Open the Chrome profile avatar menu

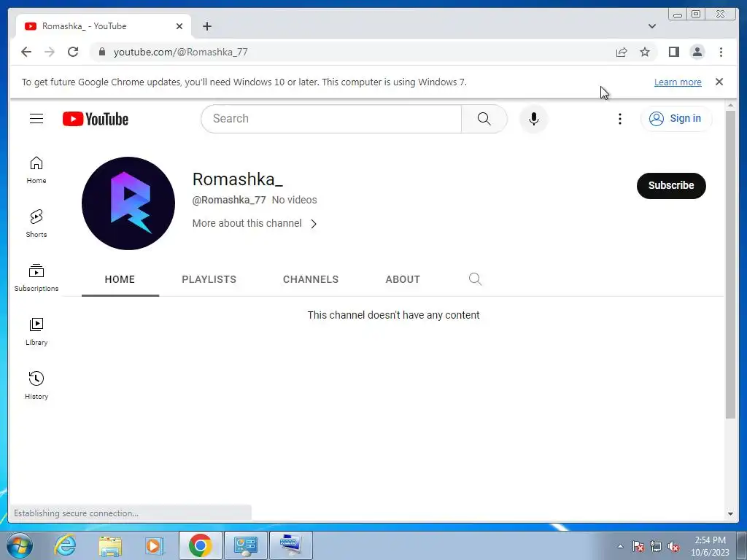697,52
